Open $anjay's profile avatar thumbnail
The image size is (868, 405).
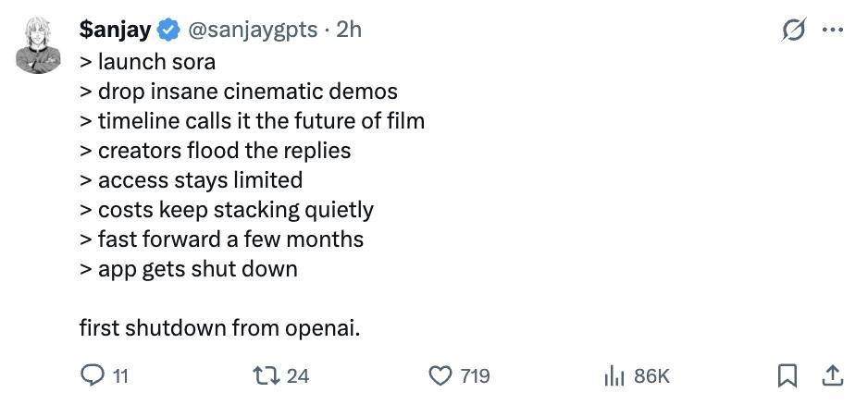click(38, 45)
